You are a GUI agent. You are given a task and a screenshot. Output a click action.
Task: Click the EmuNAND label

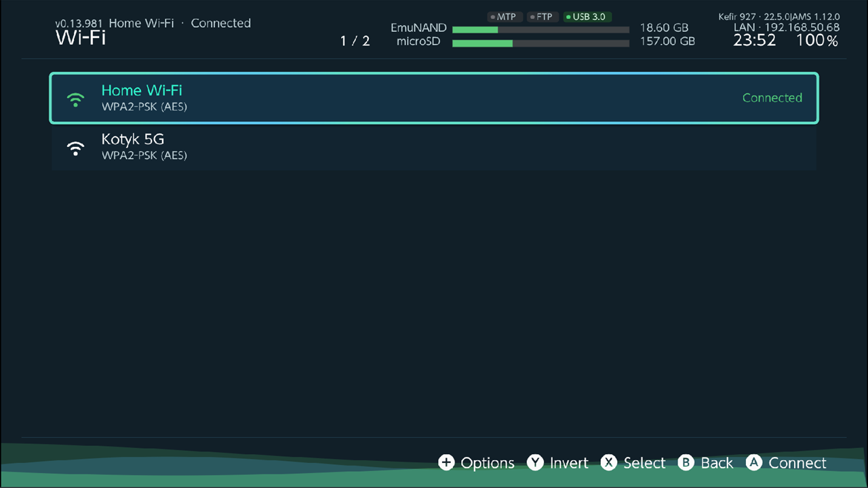pos(418,28)
